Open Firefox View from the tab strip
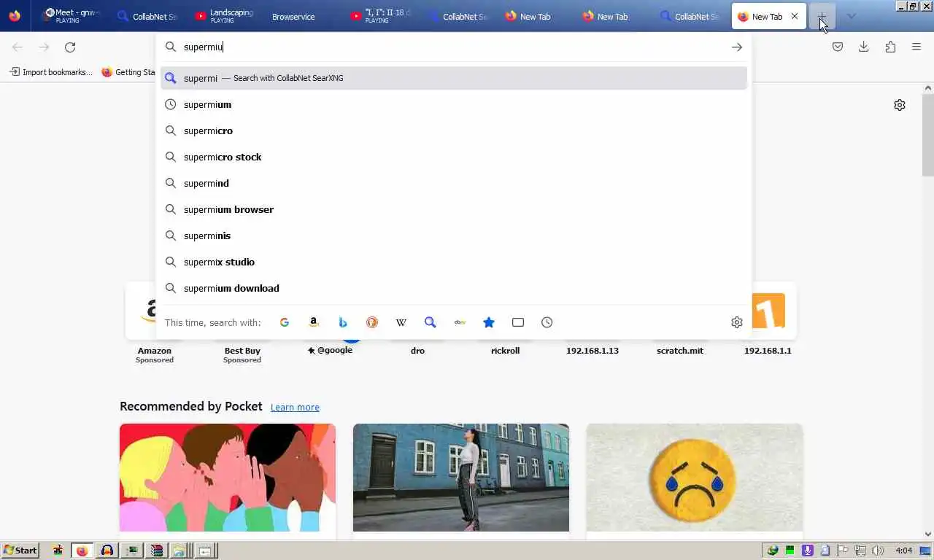Screen dimensions: 934x560 pyautogui.click(x=15, y=16)
